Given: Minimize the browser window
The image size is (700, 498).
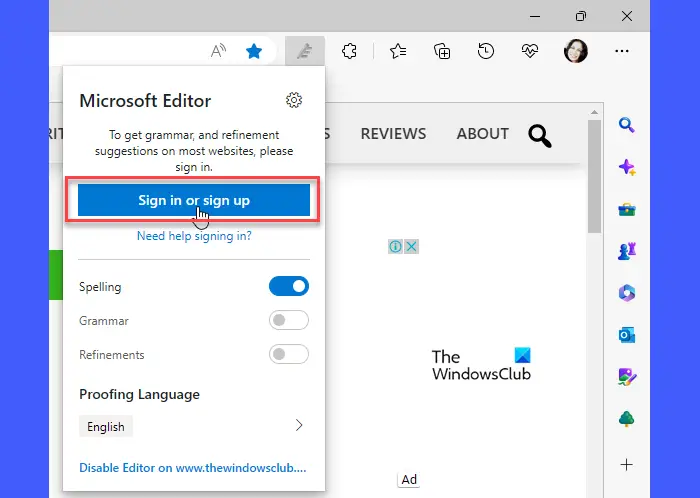Looking at the screenshot, I should point(535,17).
